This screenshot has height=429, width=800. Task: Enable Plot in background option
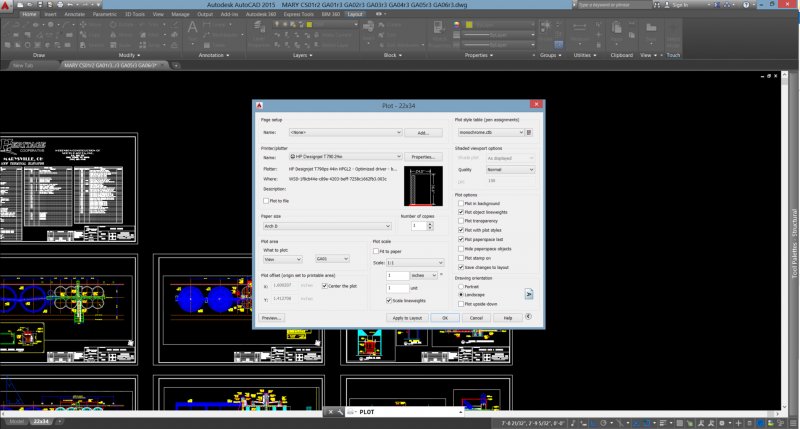(461, 203)
